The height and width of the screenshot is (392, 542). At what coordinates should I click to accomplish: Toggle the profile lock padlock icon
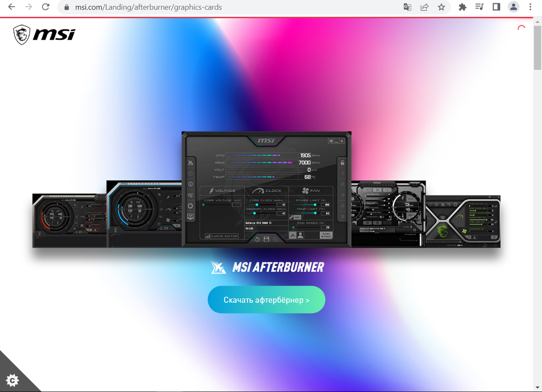click(342, 162)
